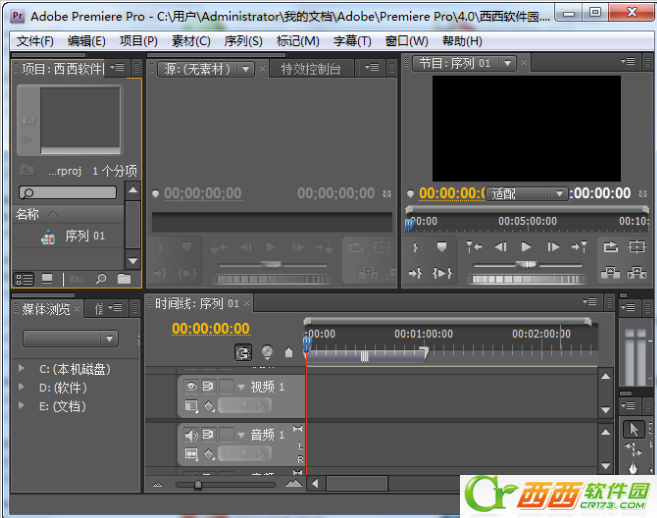Screen dimensions: 657x518
Task: Click timeline set unnumbered marker icon
Action: 289,352
